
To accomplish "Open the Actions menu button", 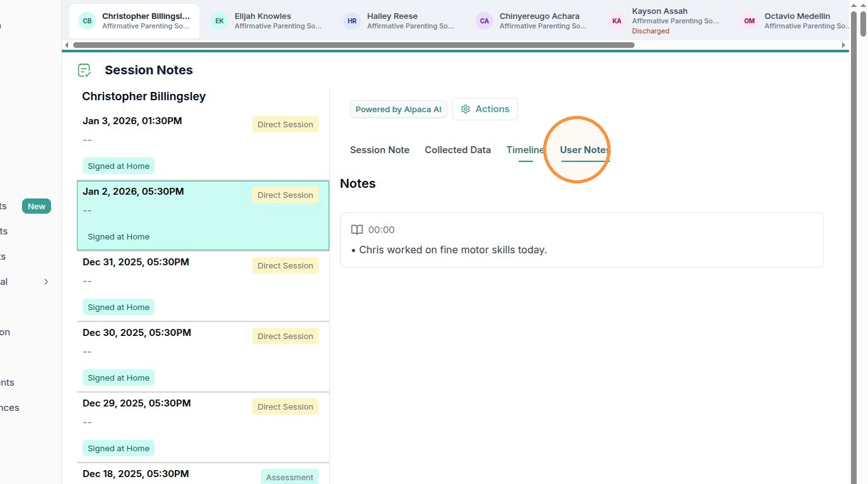I will pos(485,109).
